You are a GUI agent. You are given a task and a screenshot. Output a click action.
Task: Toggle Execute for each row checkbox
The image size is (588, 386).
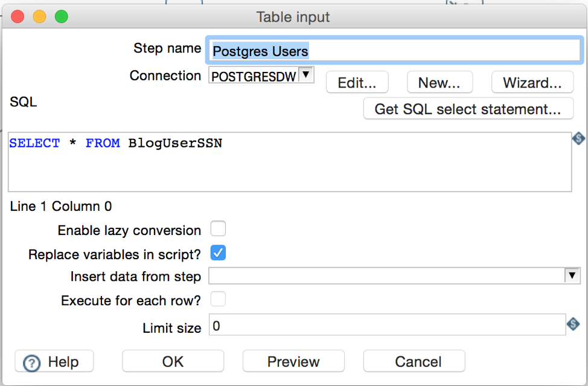point(218,299)
